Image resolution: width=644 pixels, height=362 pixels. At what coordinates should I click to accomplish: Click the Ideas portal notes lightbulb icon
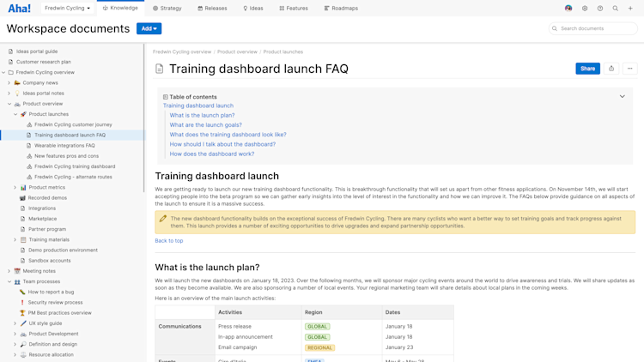17,94
